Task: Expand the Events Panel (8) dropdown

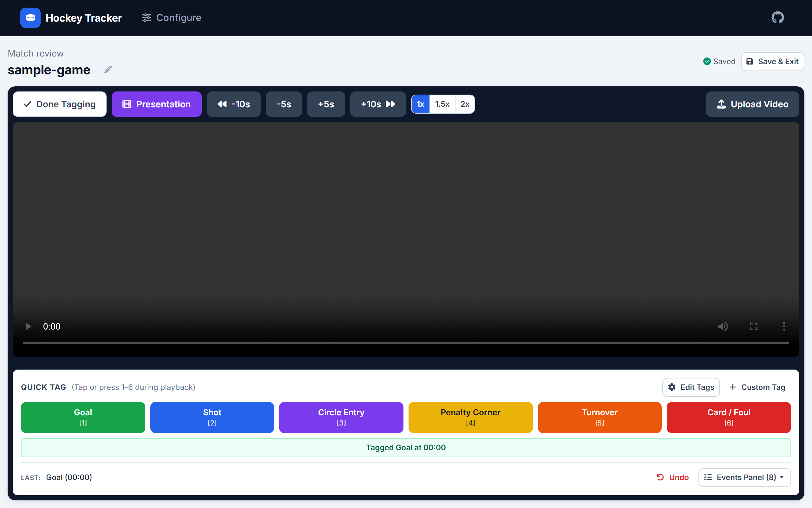Action: (x=744, y=478)
